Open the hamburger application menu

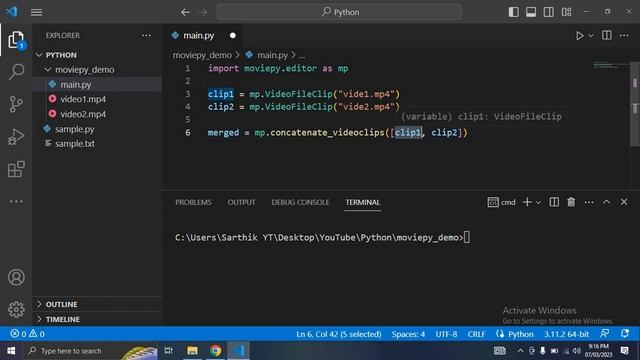click(36, 12)
